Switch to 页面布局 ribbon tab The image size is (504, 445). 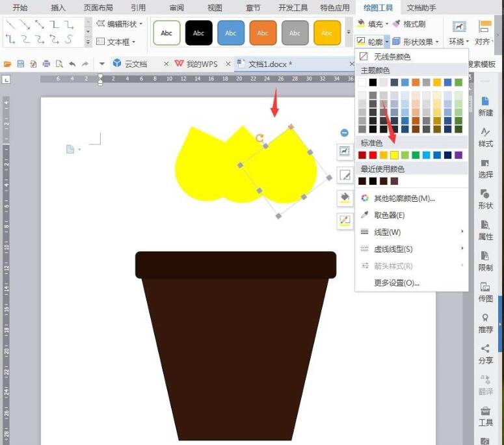pyautogui.click(x=98, y=8)
